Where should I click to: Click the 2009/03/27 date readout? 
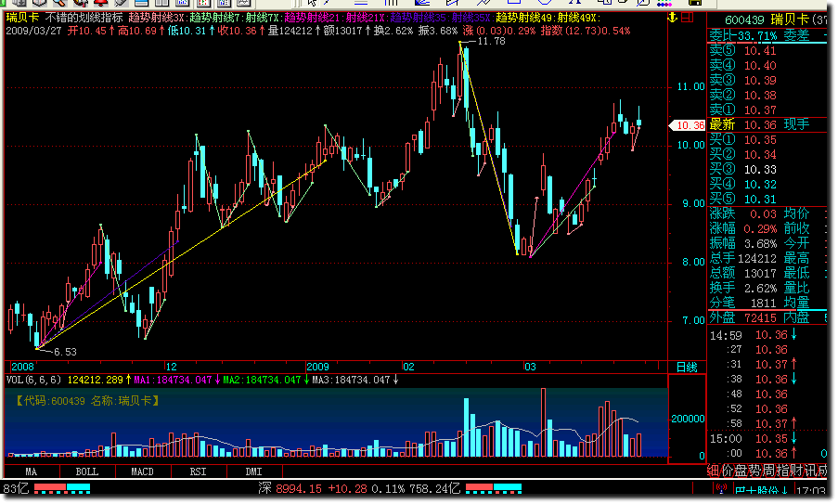(33, 31)
